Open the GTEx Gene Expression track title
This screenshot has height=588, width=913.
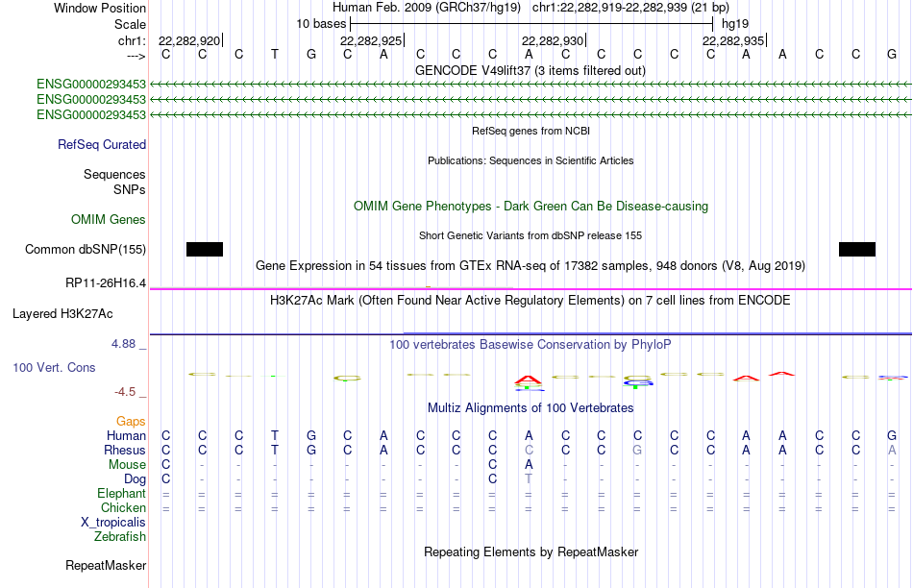coord(531,265)
